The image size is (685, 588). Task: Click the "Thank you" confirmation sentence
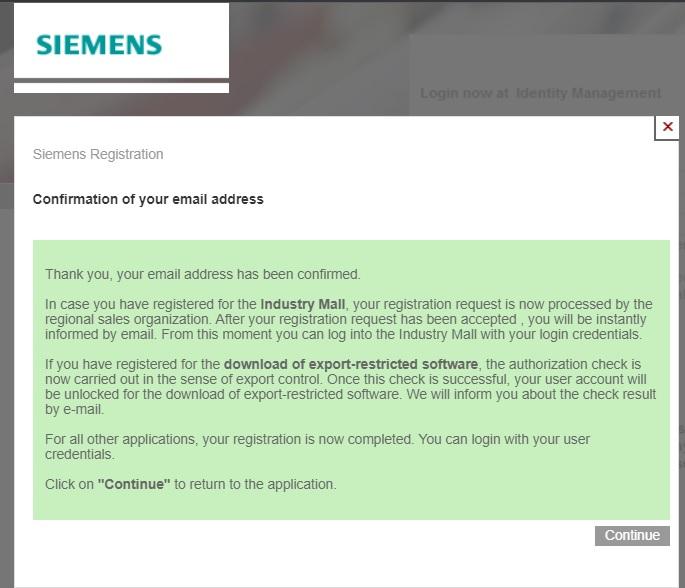click(x=202, y=274)
